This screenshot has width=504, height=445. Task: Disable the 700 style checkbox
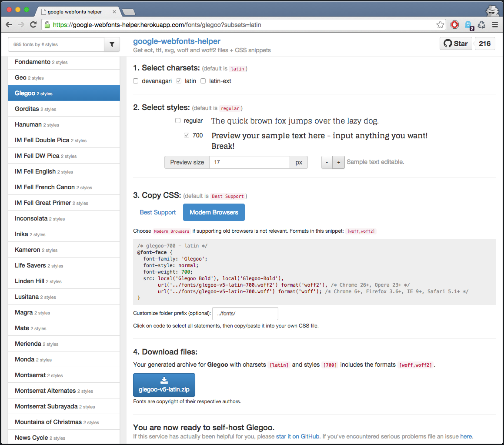(x=186, y=135)
